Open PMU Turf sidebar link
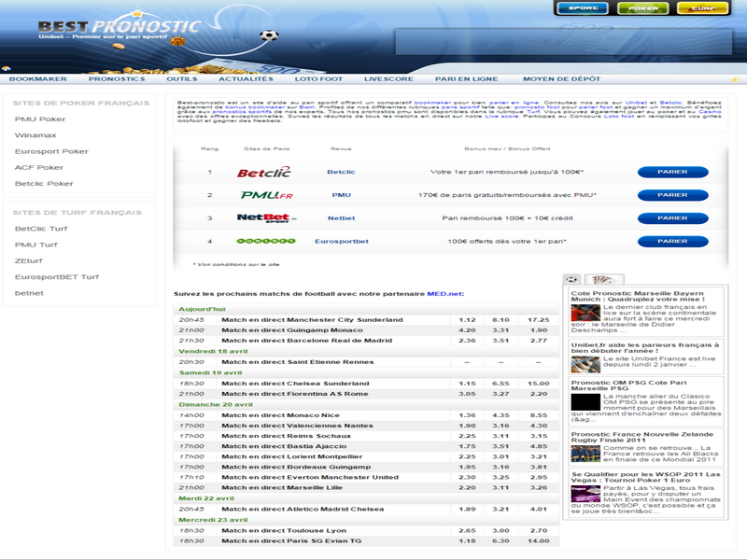 tap(35, 245)
